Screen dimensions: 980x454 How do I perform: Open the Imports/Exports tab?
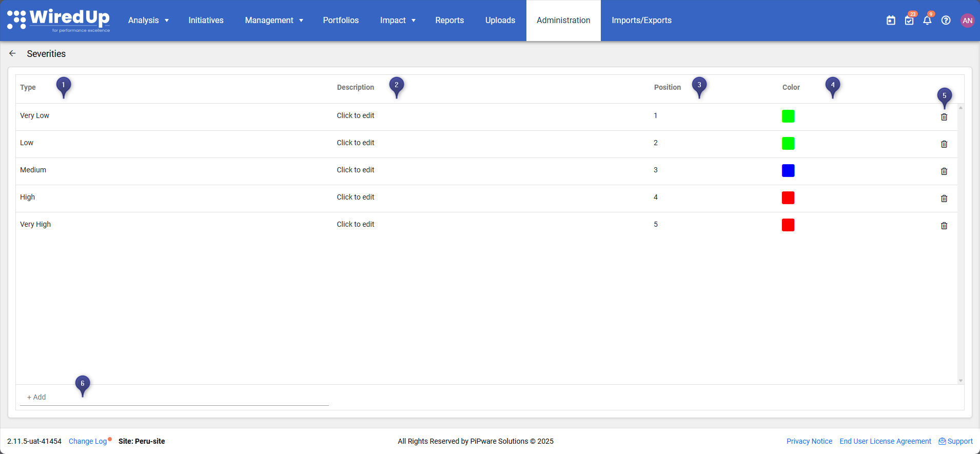(641, 21)
